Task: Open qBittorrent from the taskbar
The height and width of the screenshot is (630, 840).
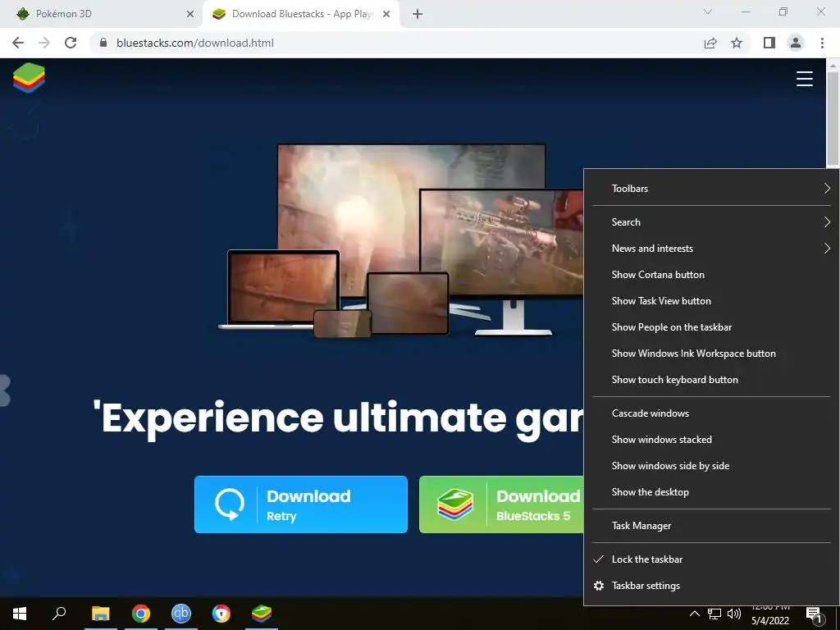Action: (181, 614)
